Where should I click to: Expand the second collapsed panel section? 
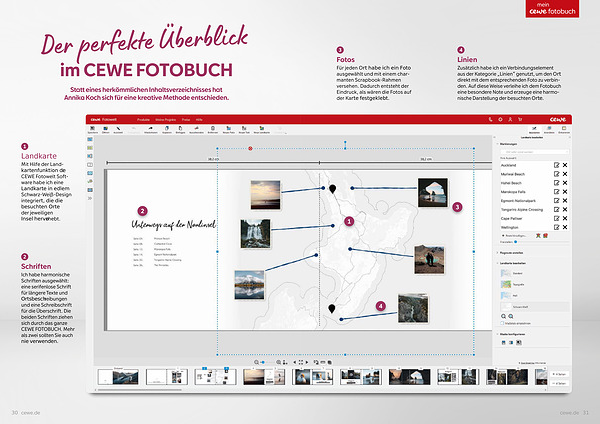(497, 253)
